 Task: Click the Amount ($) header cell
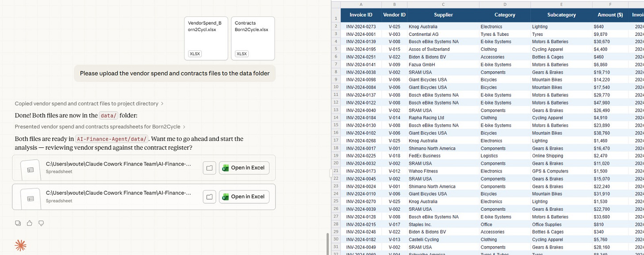(x=610, y=15)
